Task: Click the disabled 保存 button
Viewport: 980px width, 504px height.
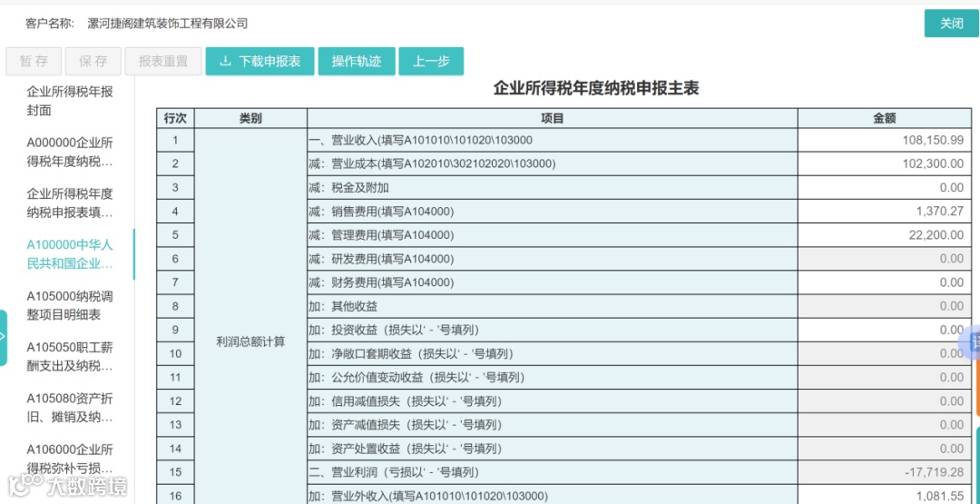Action: [x=93, y=61]
